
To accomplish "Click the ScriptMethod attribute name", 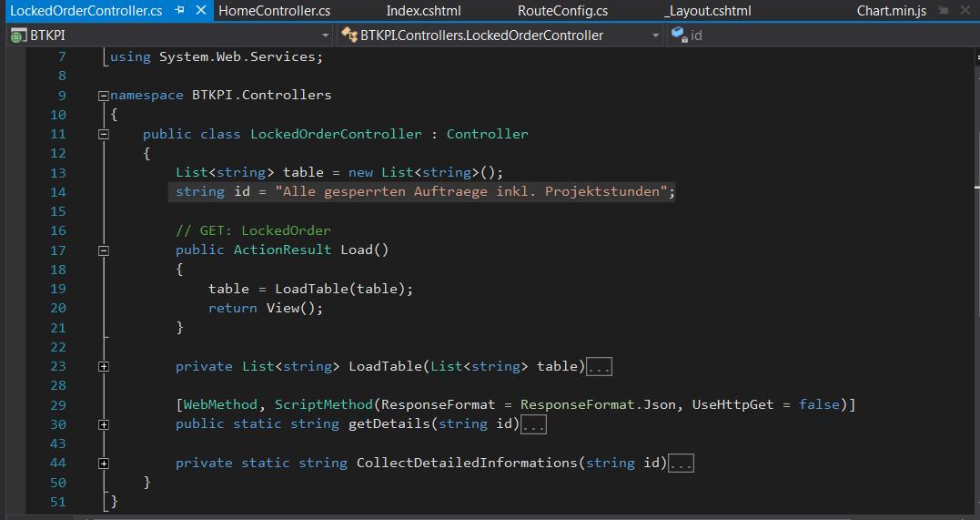I will [x=324, y=405].
